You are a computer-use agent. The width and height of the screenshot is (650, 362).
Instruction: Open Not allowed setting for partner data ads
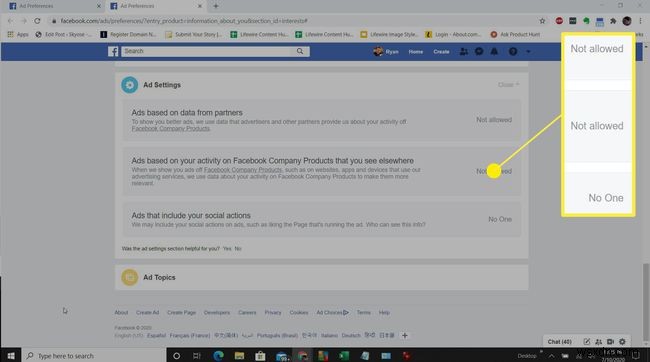(x=494, y=120)
